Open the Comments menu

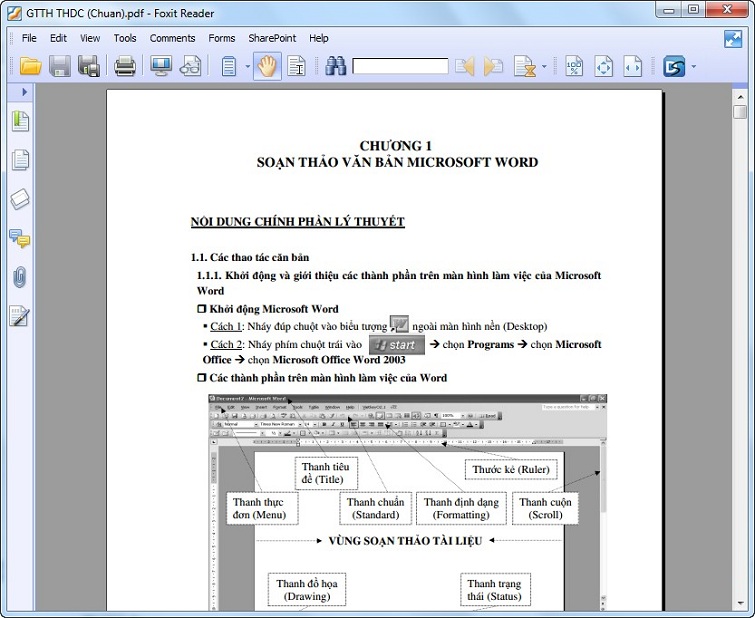coord(172,38)
